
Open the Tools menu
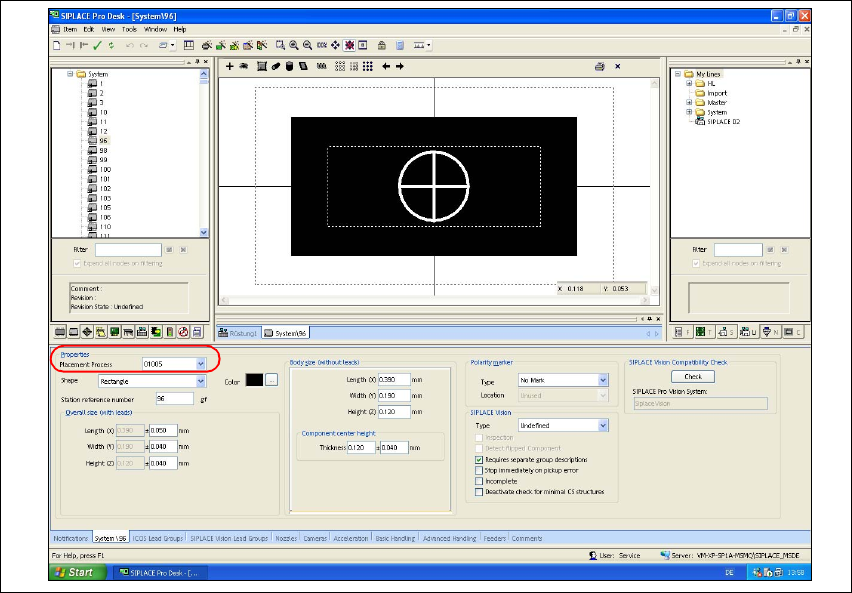pos(130,29)
